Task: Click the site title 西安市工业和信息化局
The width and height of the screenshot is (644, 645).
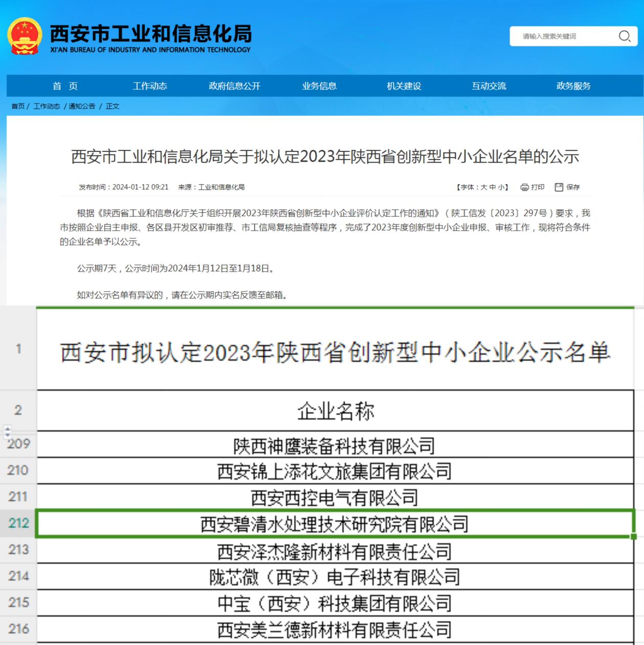Action: pos(151,34)
